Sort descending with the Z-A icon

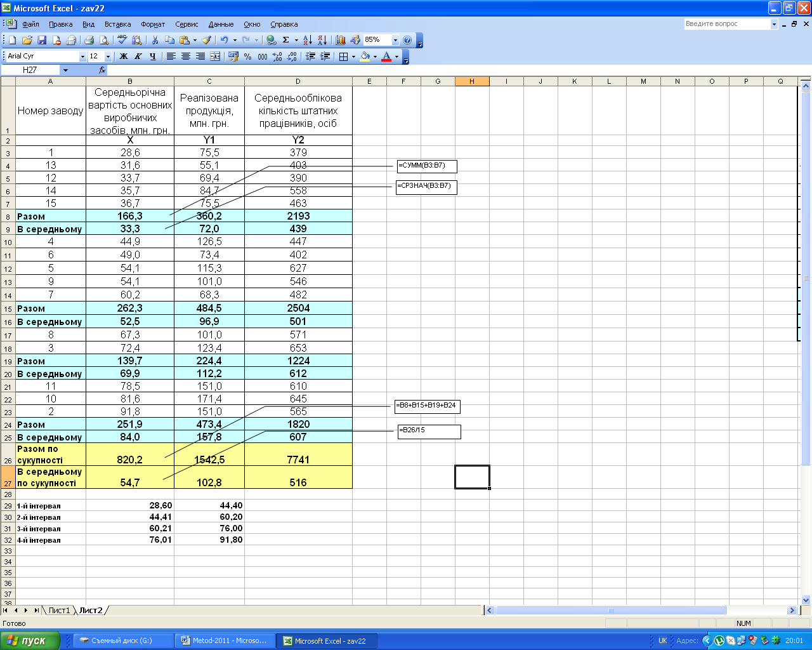322,40
